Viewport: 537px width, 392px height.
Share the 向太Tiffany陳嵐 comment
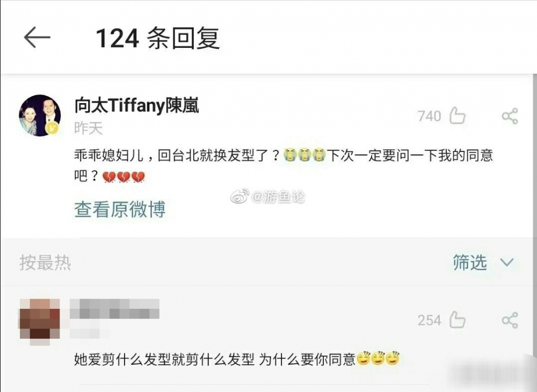(510, 115)
